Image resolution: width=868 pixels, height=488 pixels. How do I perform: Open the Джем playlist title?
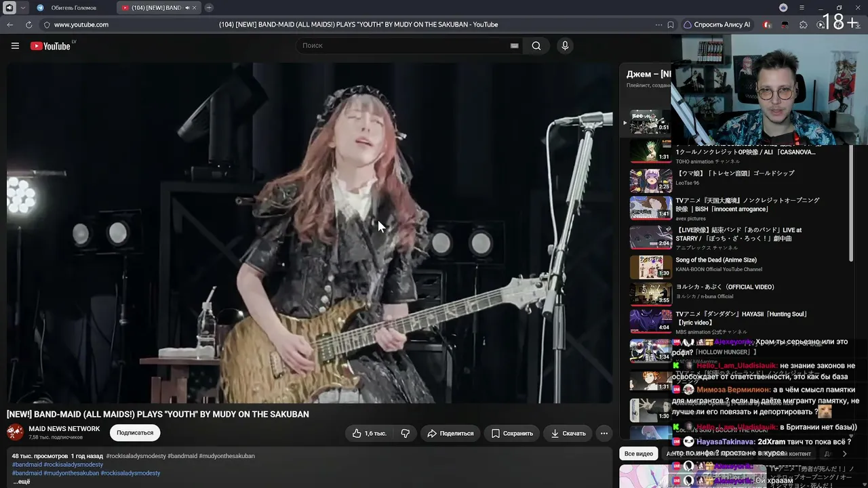pos(648,74)
